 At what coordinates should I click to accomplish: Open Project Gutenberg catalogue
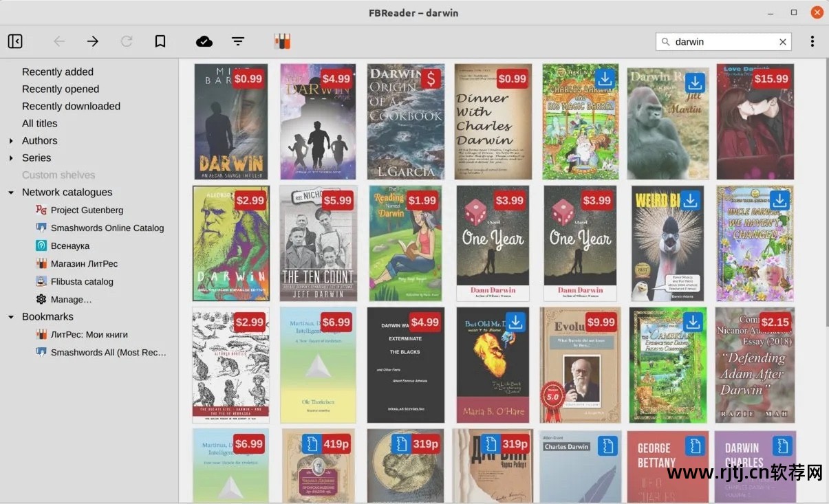87,210
